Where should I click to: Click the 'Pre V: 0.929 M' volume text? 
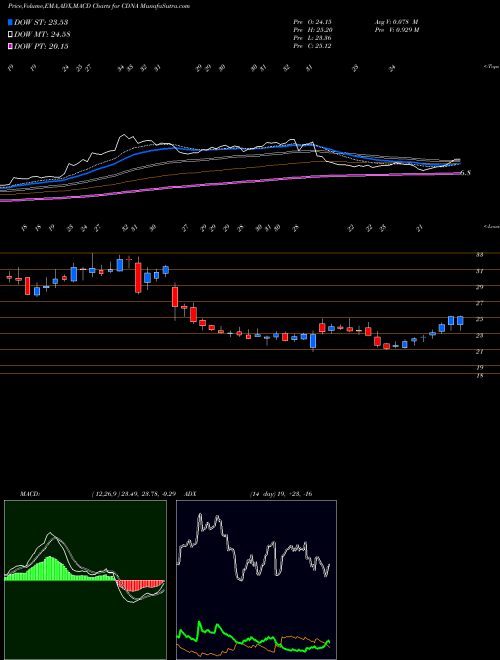click(395, 30)
